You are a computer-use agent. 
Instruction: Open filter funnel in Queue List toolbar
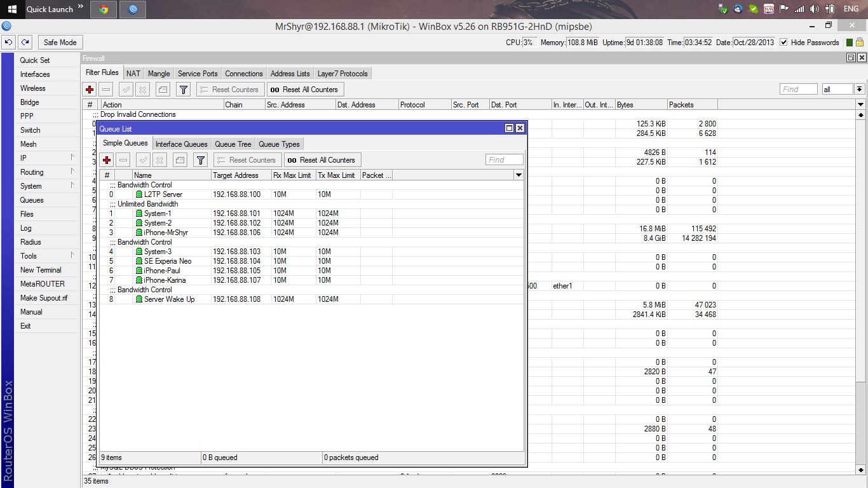[x=200, y=160]
